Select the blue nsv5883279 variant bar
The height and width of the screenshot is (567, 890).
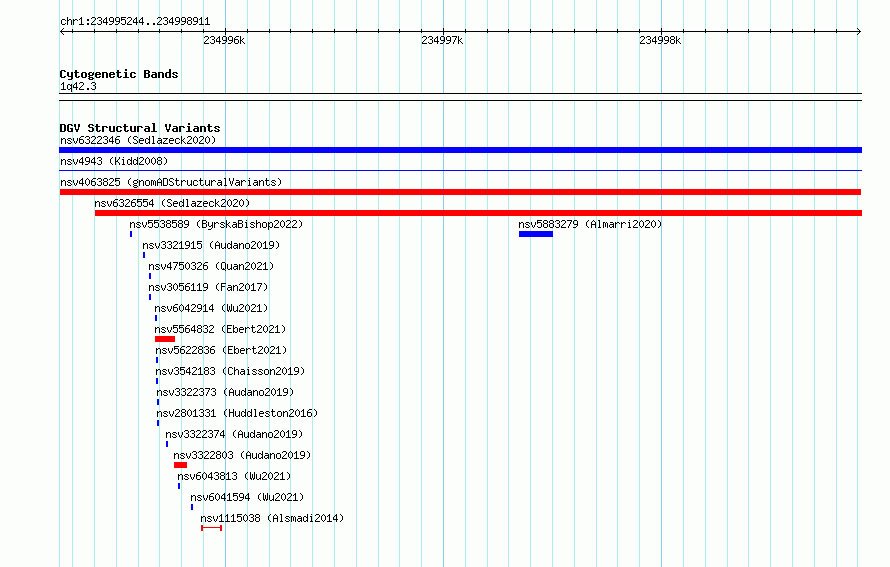tap(536, 234)
